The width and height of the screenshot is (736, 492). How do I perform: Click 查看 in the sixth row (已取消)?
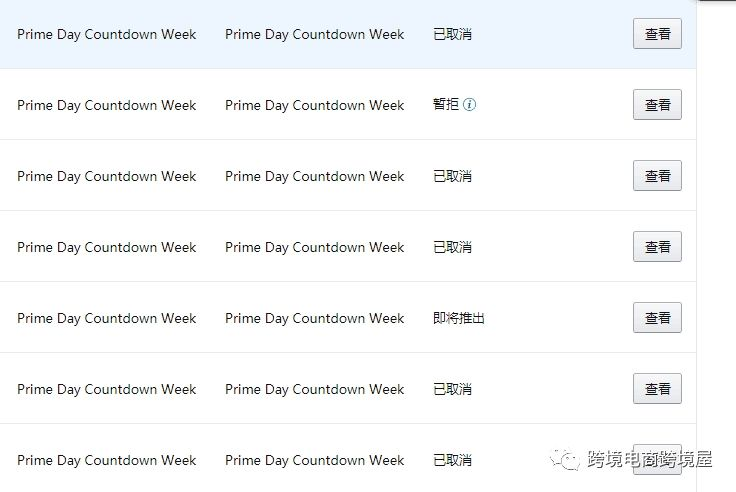click(x=657, y=389)
